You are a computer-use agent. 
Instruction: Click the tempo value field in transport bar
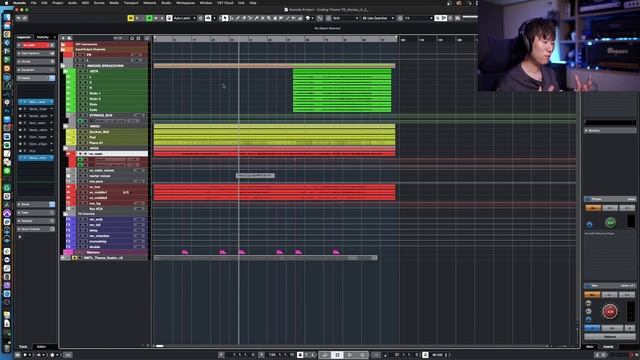point(438,355)
